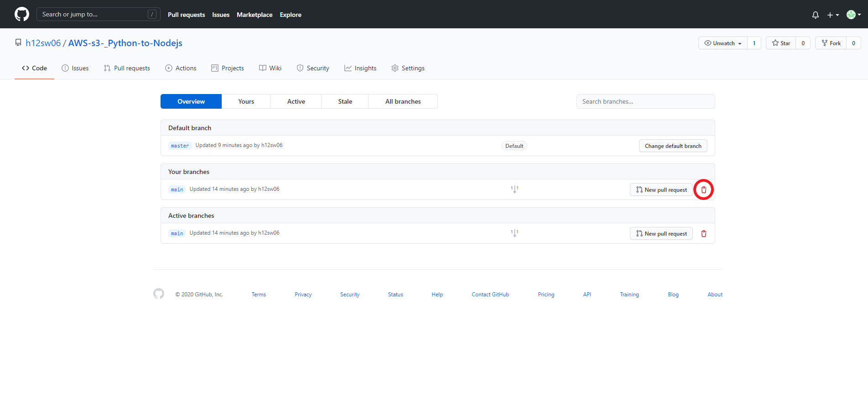
Task: Open the Blog footer link
Action: [x=673, y=295]
